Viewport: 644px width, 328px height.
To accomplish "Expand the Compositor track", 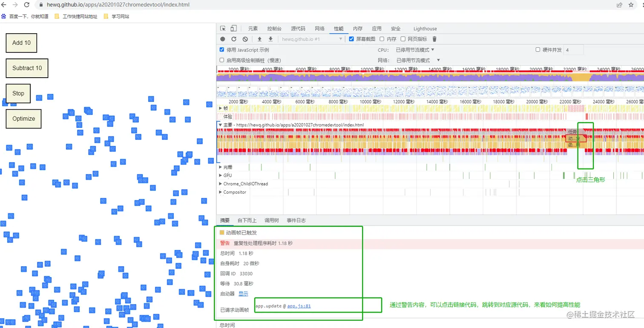I will [220, 192].
